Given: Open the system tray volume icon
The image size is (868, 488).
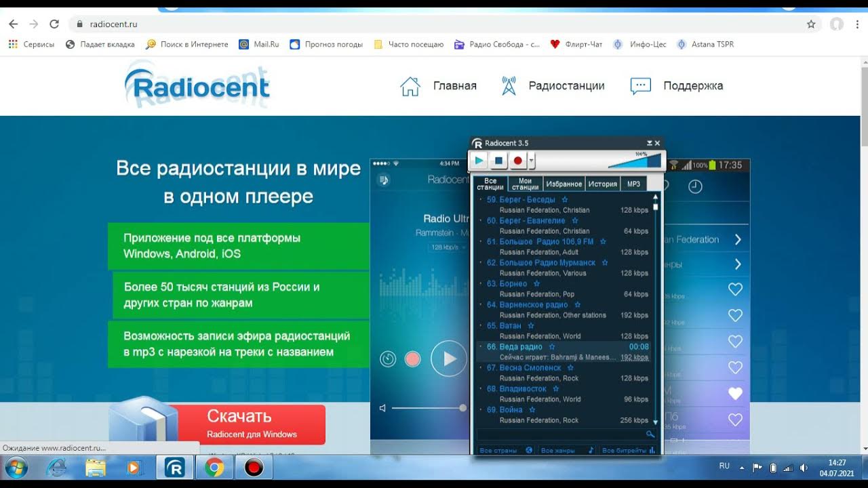Looking at the screenshot, I should (804, 468).
